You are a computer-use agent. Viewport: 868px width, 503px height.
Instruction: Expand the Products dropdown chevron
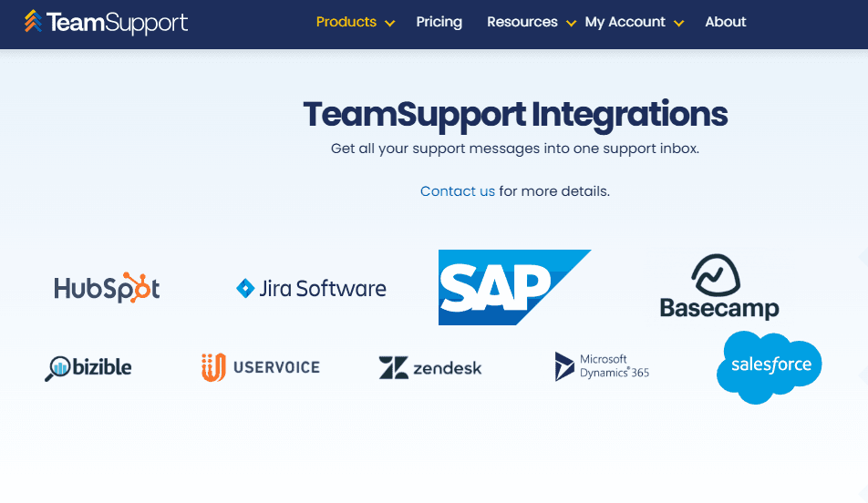point(389,24)
